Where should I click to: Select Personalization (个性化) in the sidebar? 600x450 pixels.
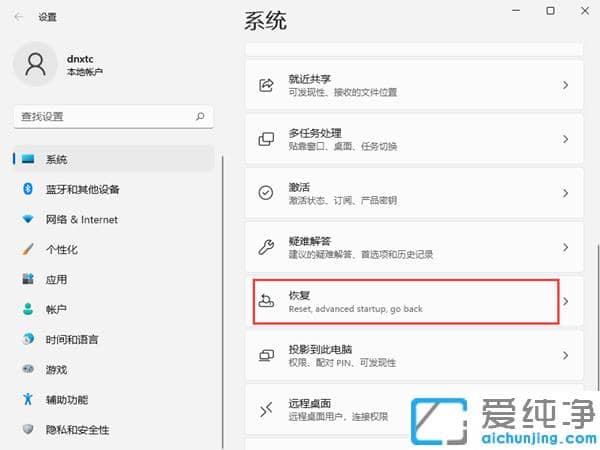pos(61,249)
